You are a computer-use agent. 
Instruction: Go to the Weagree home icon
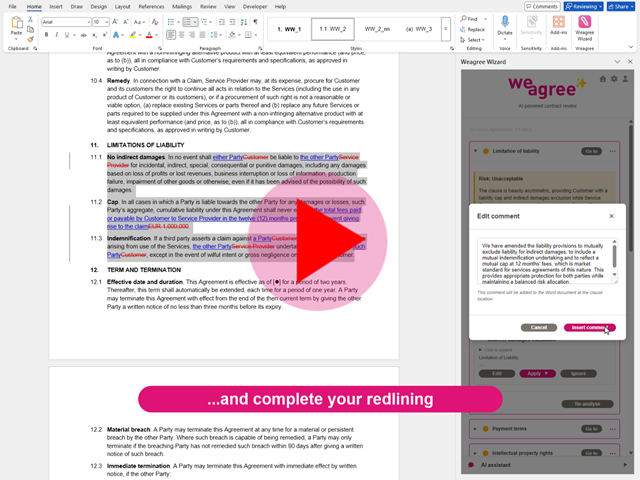tap(602, 79)
